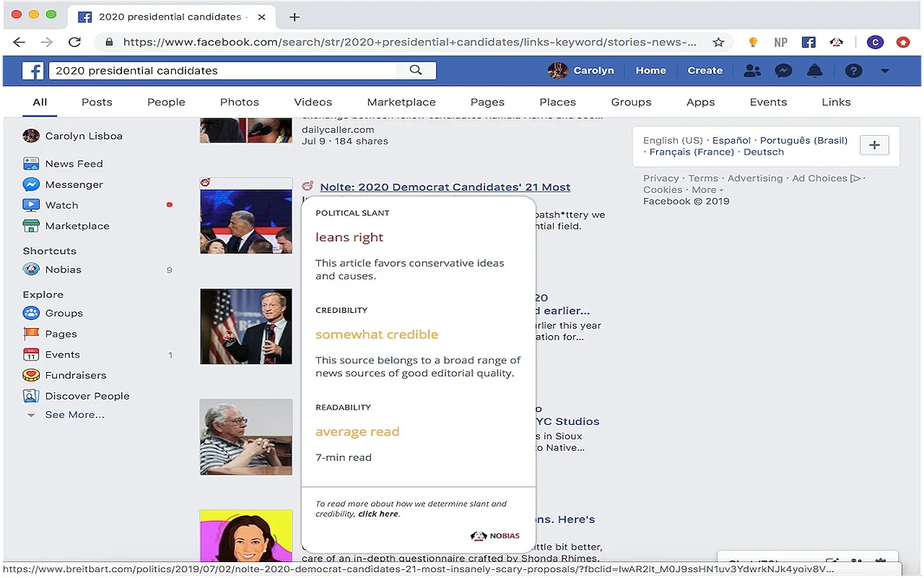Click the Facebook extension icon in the browser toolbar
924x578 pixels.
coord(808,42)
